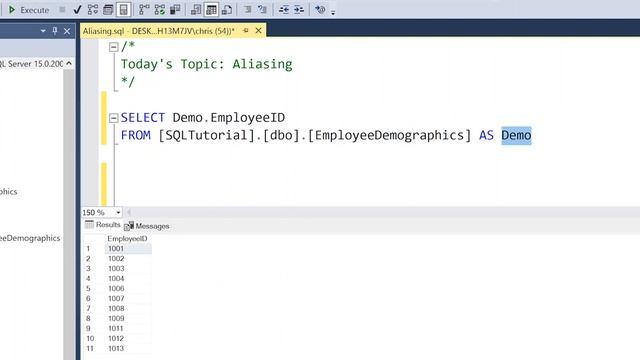Screen dimensions: 640x360
Task: Pin the Aliasing.sql tab
Action: (246, 31)
